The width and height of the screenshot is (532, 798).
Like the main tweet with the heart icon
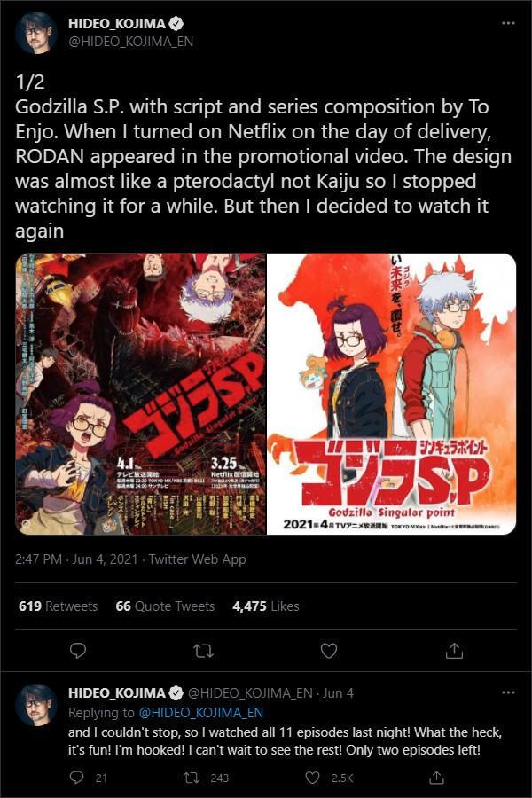(x=329, y=651)
